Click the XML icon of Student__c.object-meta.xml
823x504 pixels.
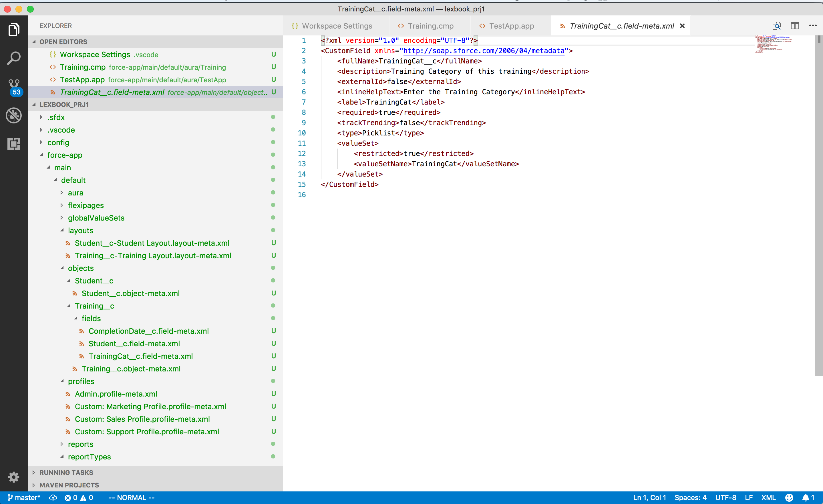click(x=75, y=294)
